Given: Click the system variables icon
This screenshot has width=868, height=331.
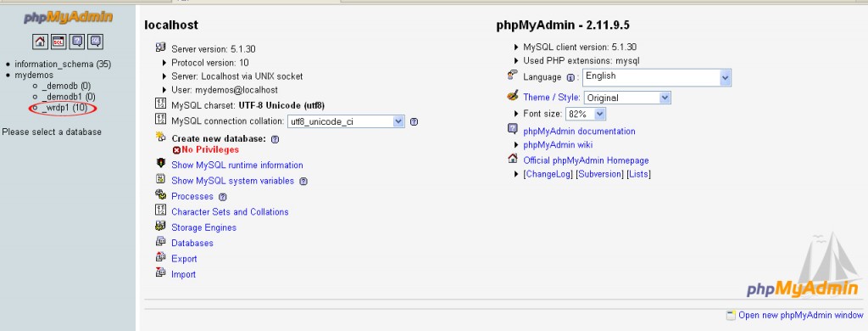Looking at the screenshot, I should point(160,178).
